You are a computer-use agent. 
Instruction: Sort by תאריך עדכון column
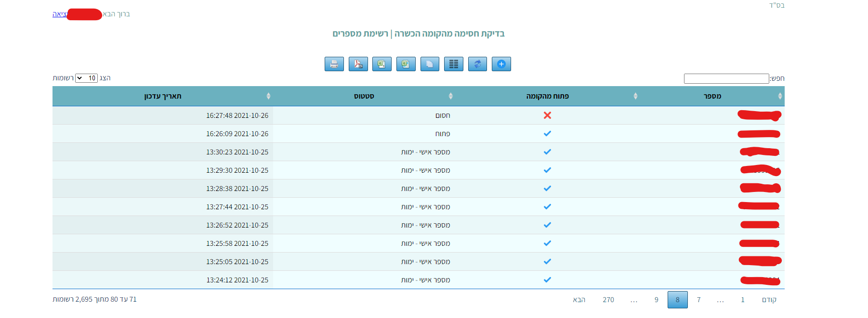[x=163, y=96]
